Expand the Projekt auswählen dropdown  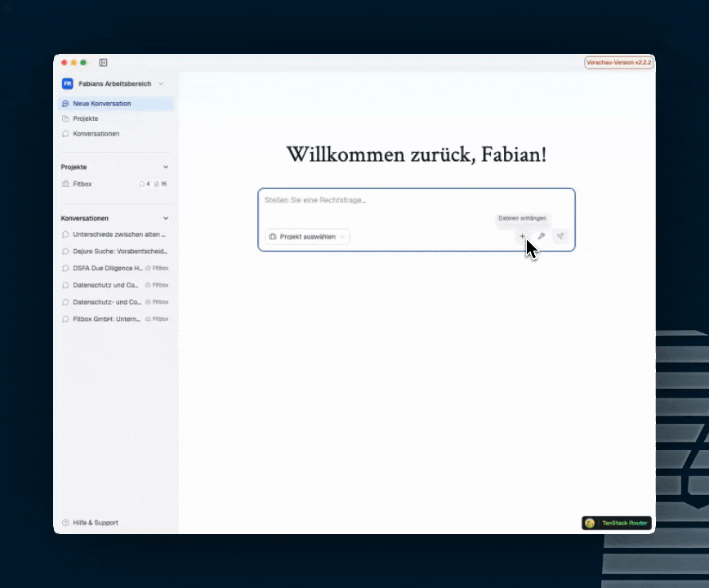(307, 236)
